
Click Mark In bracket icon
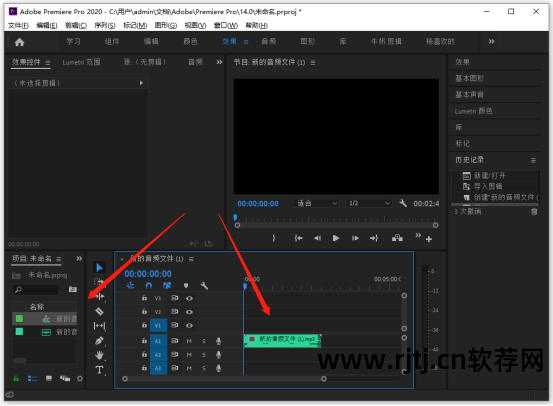(x=274, y=238)
